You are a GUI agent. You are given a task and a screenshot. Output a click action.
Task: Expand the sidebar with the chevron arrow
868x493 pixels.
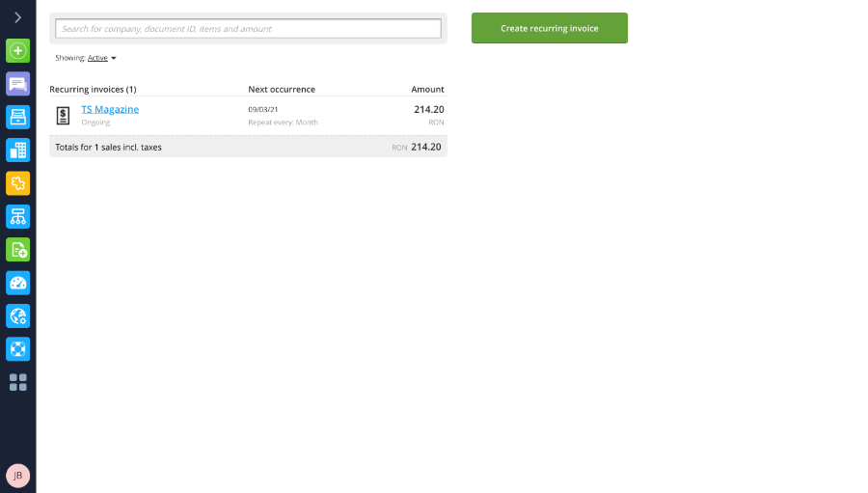pos(17,17)
